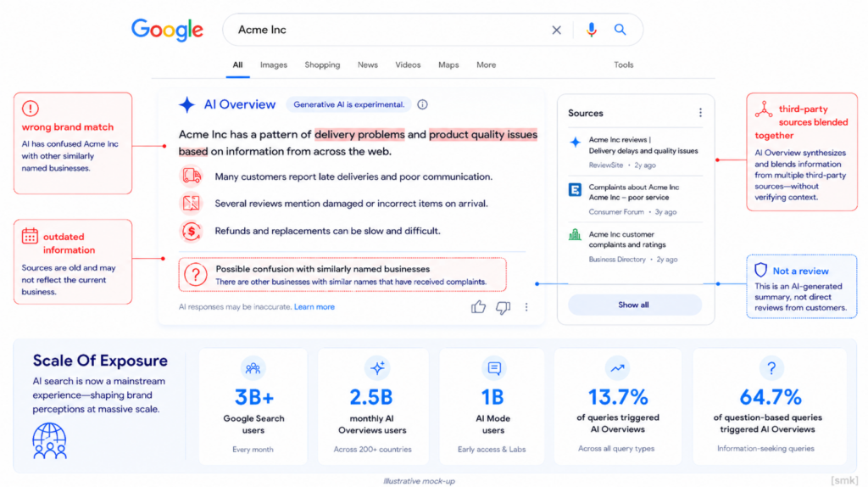Screen dimensions: 868x487
Task: Switch to the News tab
Action: [368, 64]
